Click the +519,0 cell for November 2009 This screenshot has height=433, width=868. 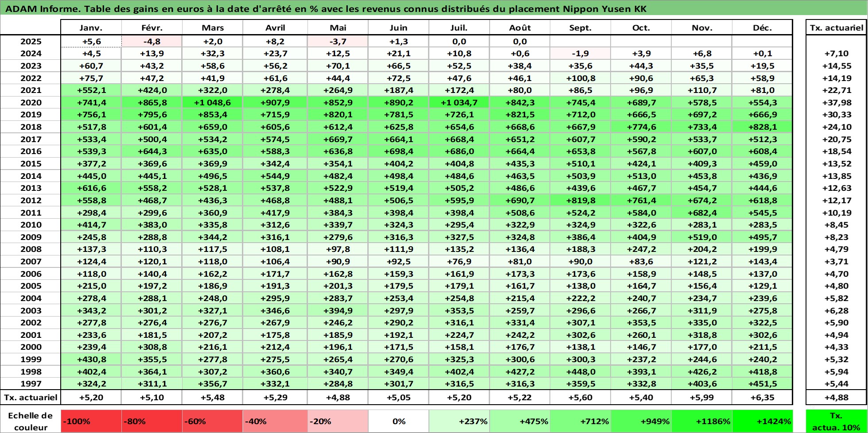pos(702,237)
